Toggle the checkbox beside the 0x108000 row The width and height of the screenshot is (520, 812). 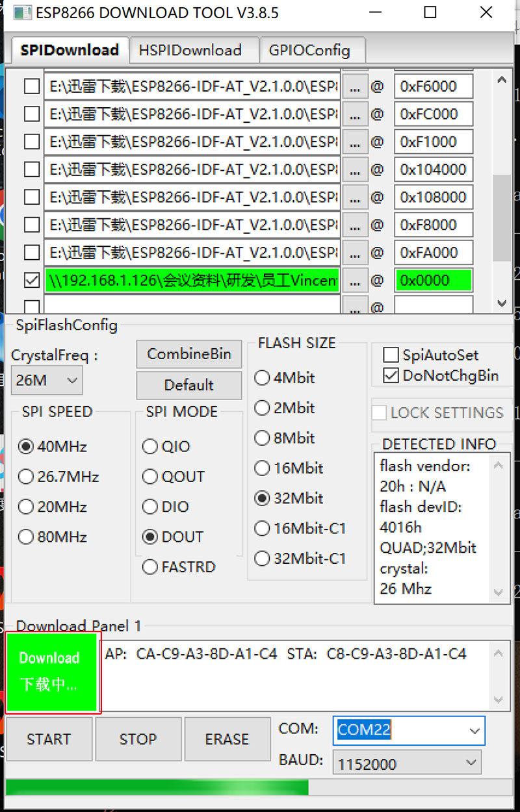tap(32, 197)
